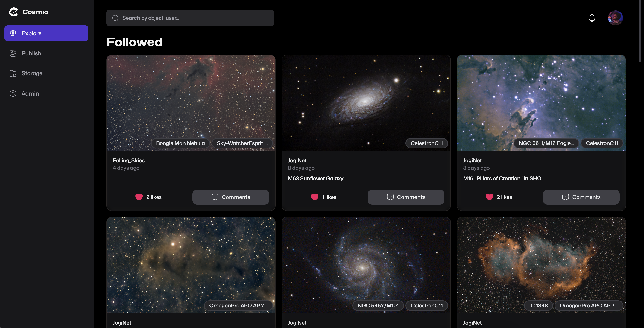Click the page vertical scrollbar

[x=640, y=30]
